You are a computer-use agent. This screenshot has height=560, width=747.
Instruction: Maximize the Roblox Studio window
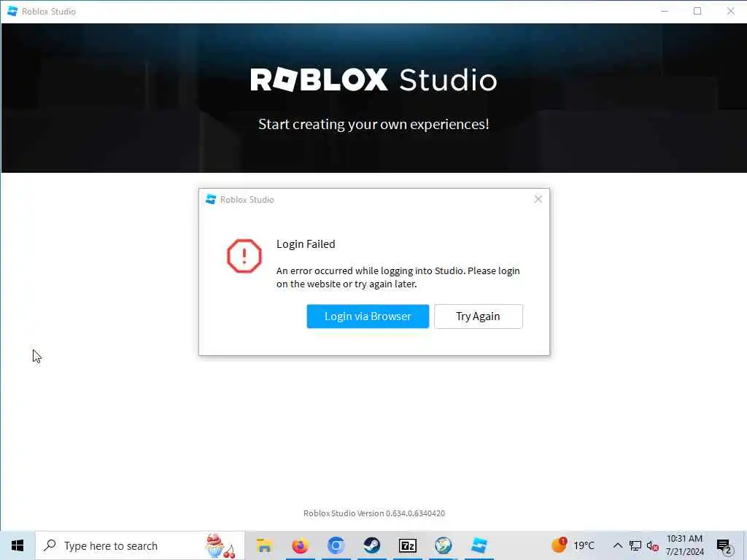pos(697,11)
